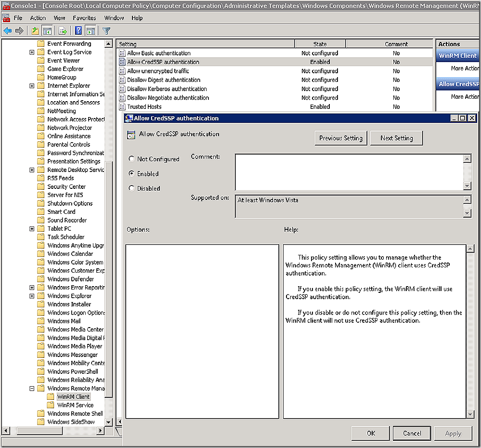Select the Disabled radio button

point(131,188)
